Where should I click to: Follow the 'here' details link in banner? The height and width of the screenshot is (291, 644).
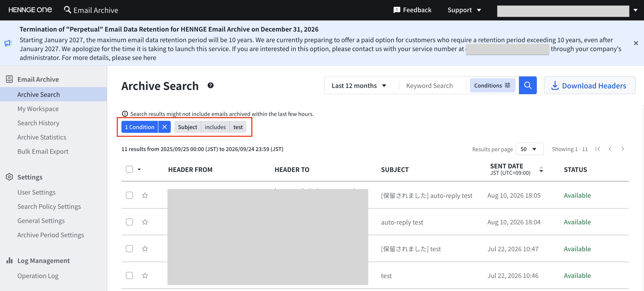[x=150, y=58]
